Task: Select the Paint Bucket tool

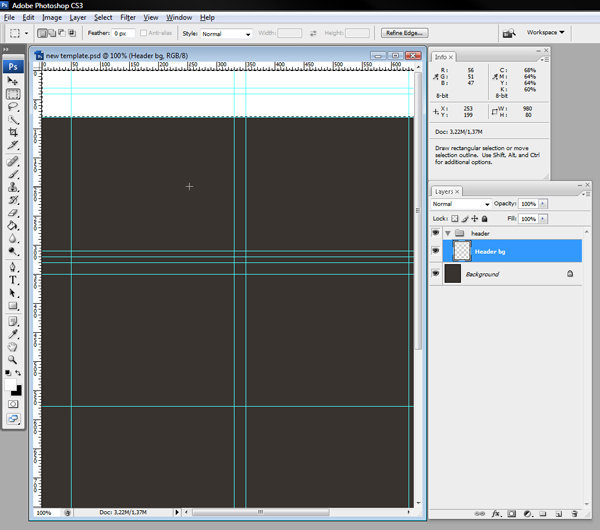Action: click(13, 226)
